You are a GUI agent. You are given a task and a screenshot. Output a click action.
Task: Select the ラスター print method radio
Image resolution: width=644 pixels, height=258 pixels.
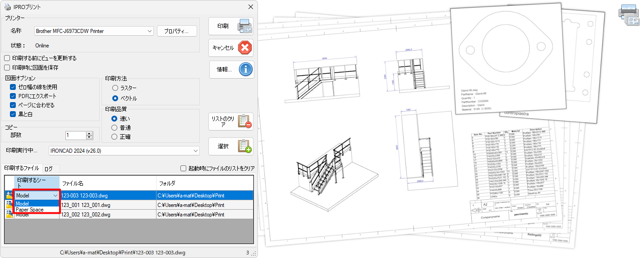click(115, 88)
